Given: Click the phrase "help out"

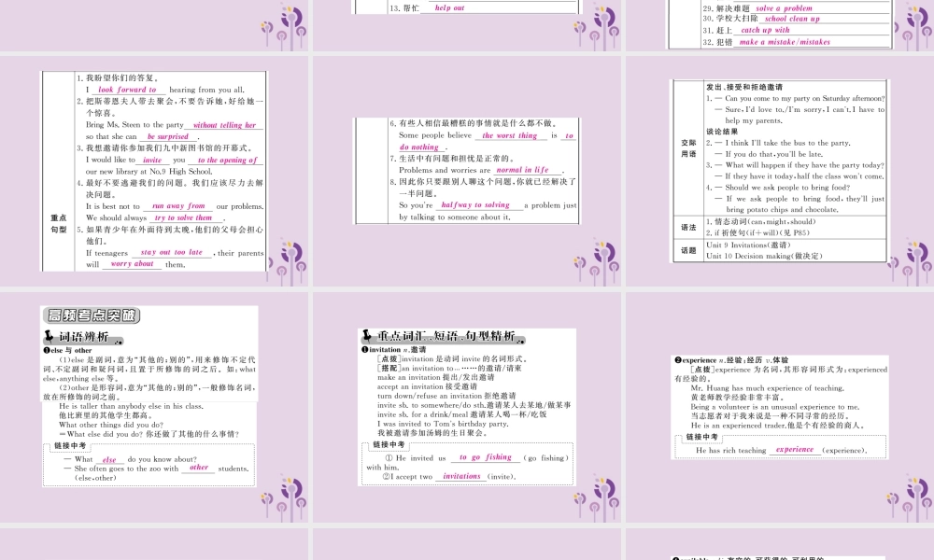Looking at the screenshot, I should (450, 7).
